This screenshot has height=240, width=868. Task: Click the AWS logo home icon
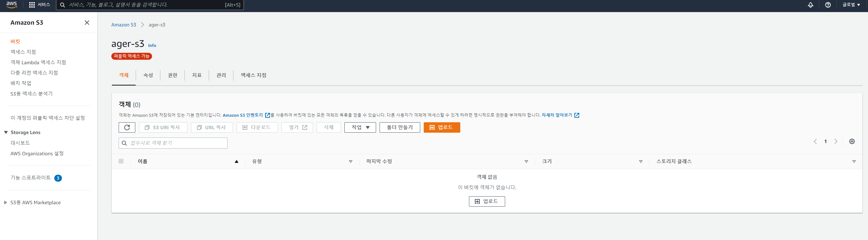coord(11,5)
